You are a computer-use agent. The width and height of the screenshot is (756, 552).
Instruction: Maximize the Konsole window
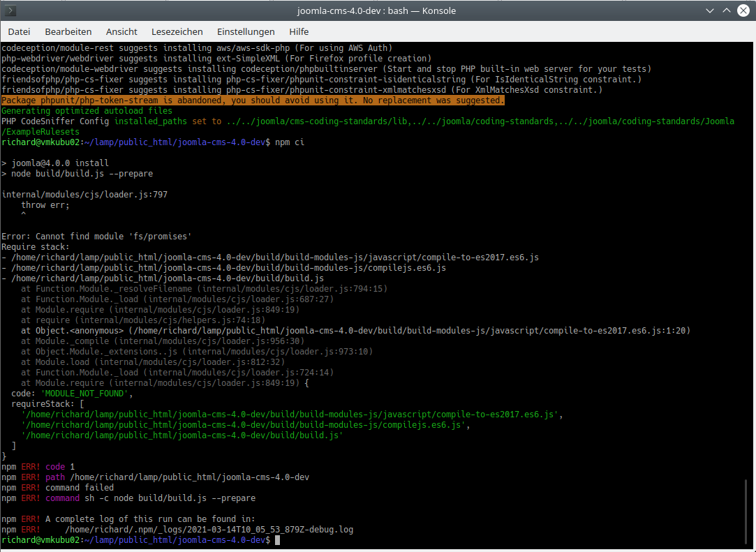(x=727, y=10)
